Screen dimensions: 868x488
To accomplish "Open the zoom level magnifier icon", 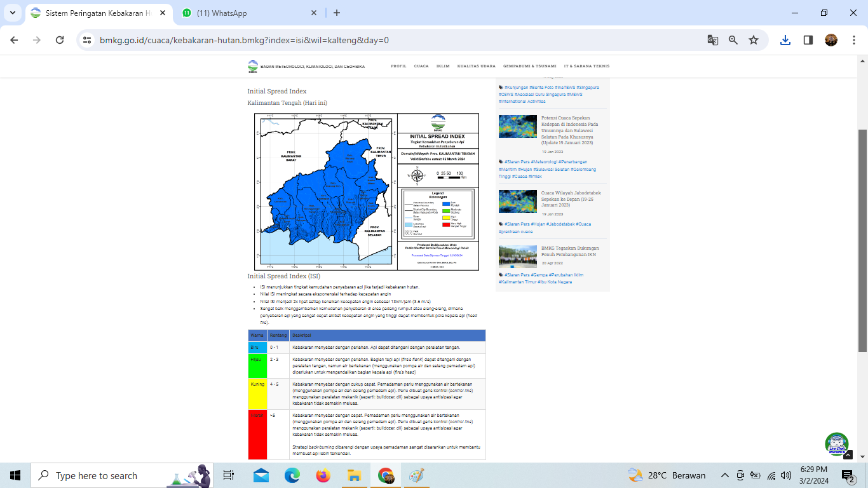I will pyautogui.click(x=733, y=40).
